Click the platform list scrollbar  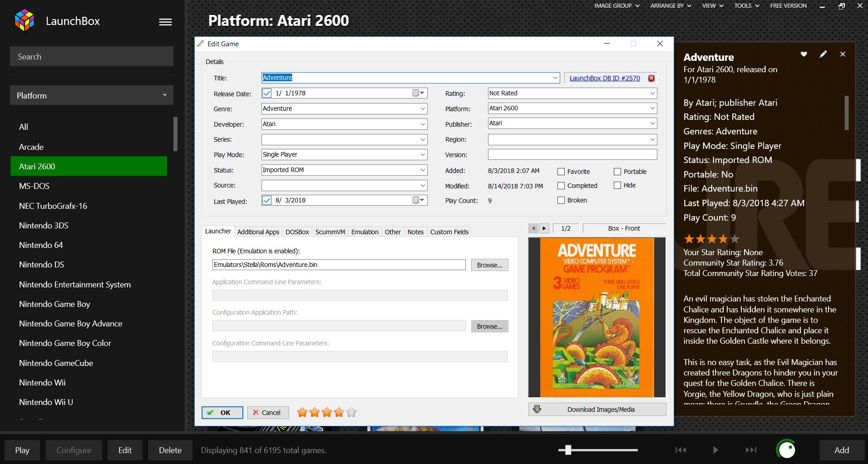point(175,134)
